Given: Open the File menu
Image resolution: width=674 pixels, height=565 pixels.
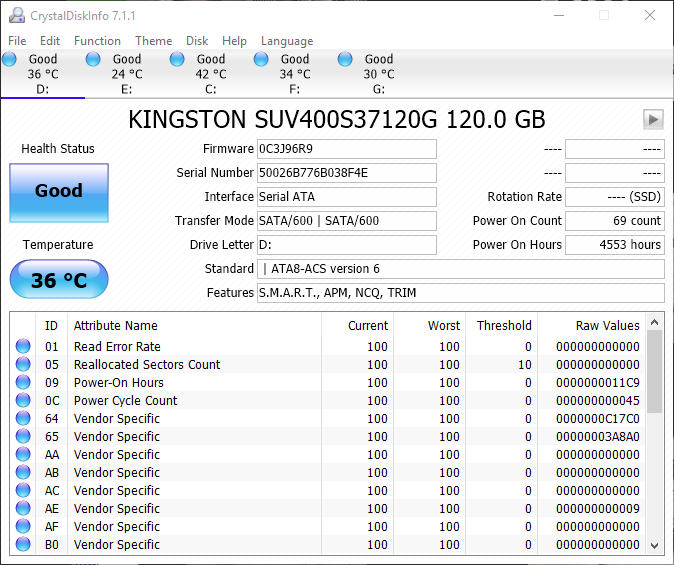Looking at the screenshot, I should 17,41.
